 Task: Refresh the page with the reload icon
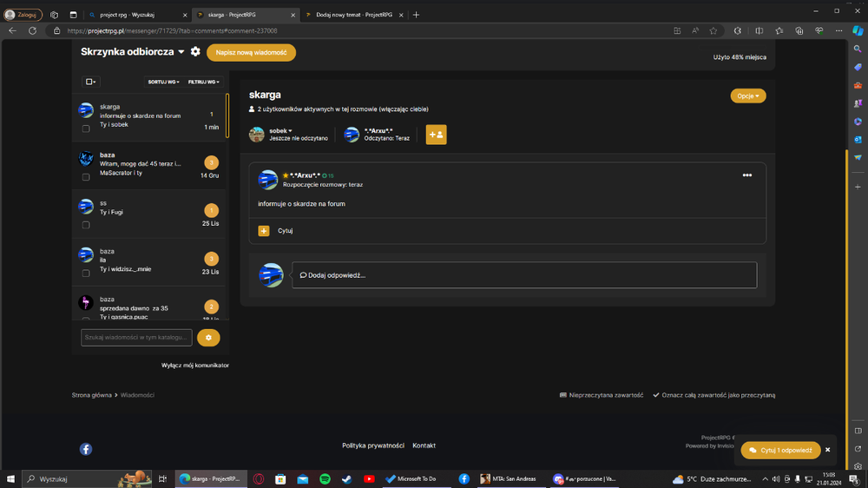(x=33, y=31)
